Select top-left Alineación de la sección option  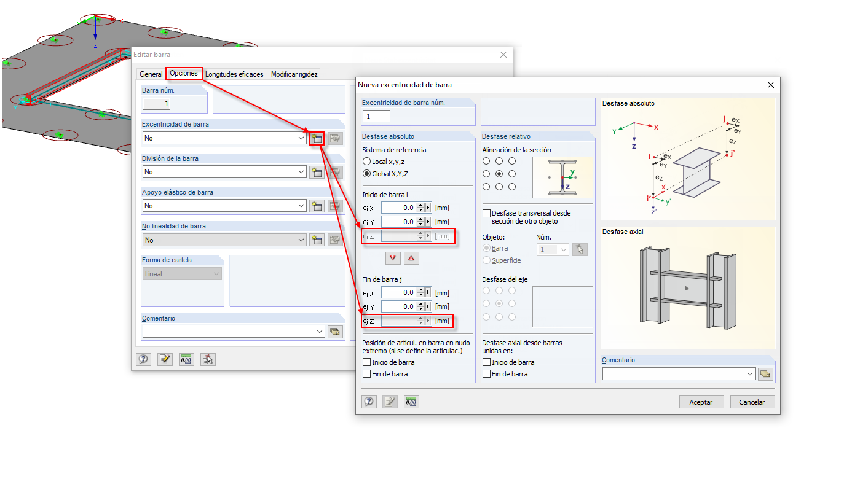click(x=487, y=161)
